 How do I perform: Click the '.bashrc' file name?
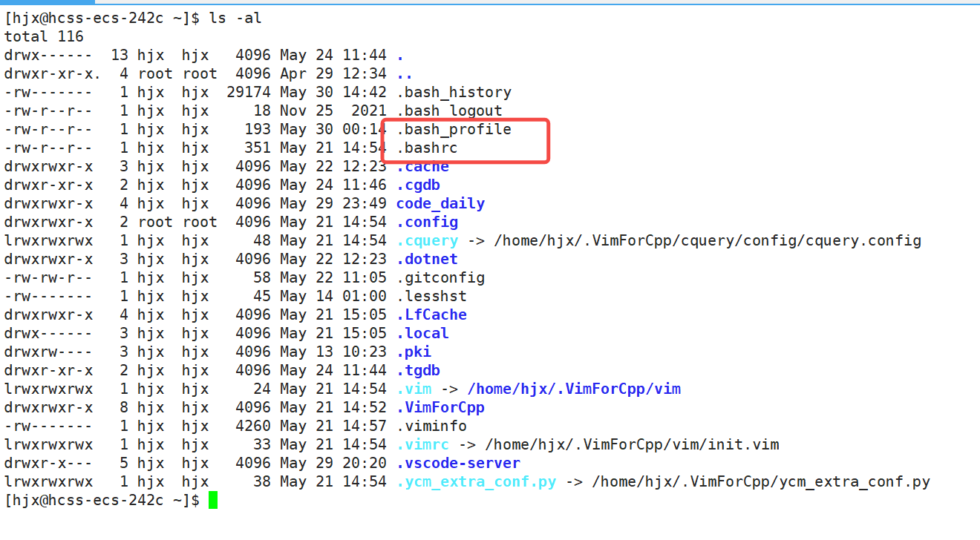(x=427, y=148)
